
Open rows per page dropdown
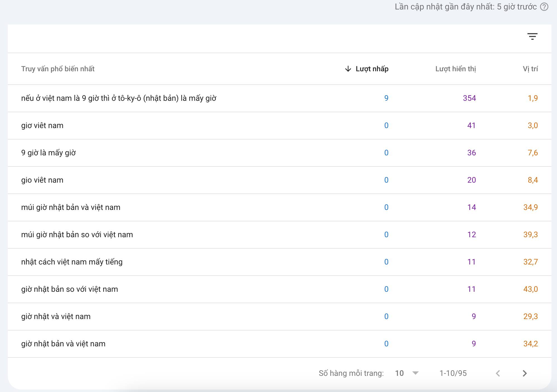(x=415, y=373)
